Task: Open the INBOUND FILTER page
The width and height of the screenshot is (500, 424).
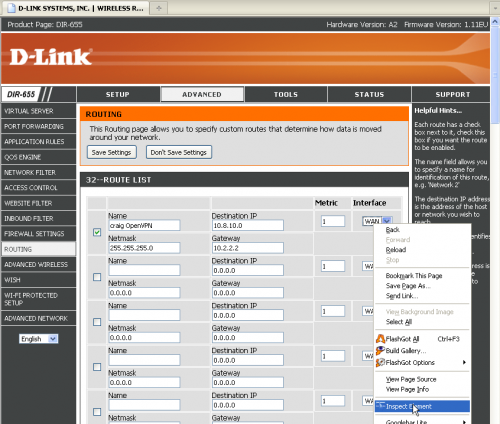Action: 38,218
